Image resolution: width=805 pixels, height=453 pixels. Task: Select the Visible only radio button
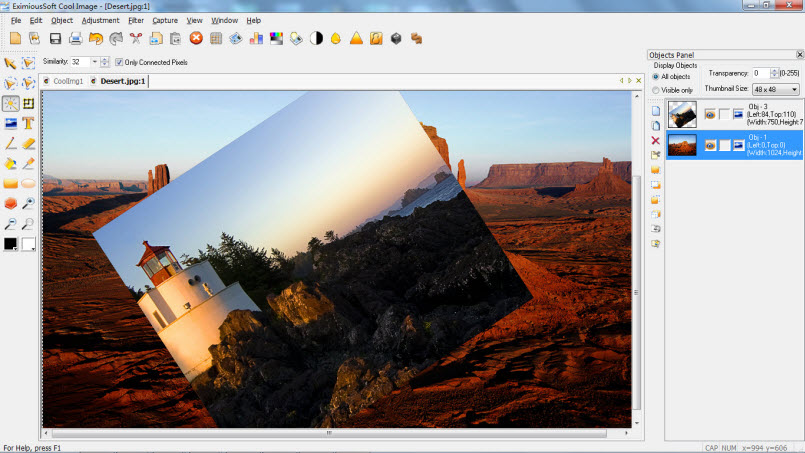(656, 90)
